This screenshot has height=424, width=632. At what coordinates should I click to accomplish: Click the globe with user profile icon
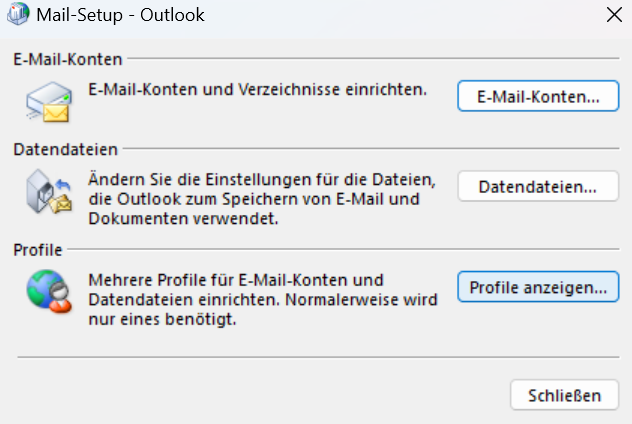[49, 291]
